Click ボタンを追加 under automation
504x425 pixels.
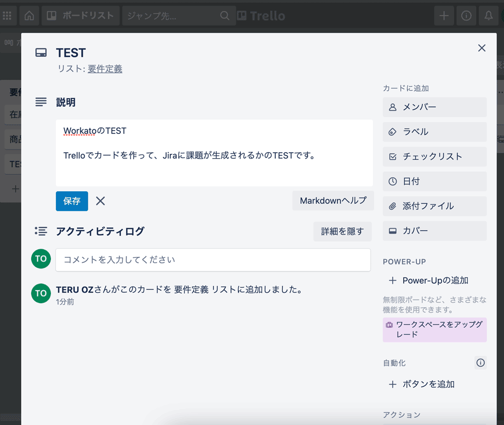point(434,384)
